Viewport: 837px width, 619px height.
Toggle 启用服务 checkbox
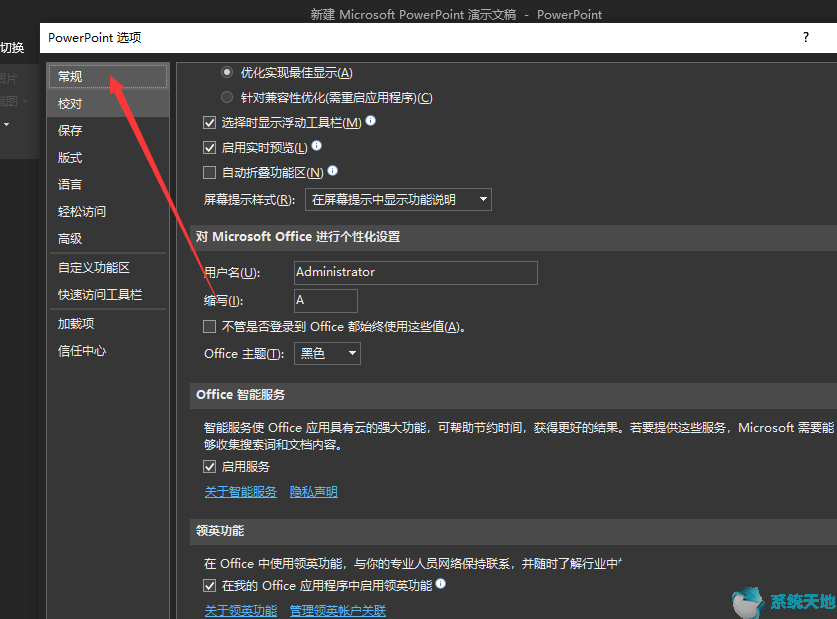(209, 467)
